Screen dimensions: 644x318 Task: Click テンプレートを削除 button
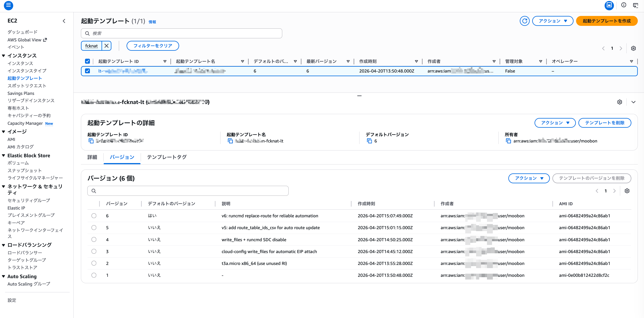pos(605,123)
